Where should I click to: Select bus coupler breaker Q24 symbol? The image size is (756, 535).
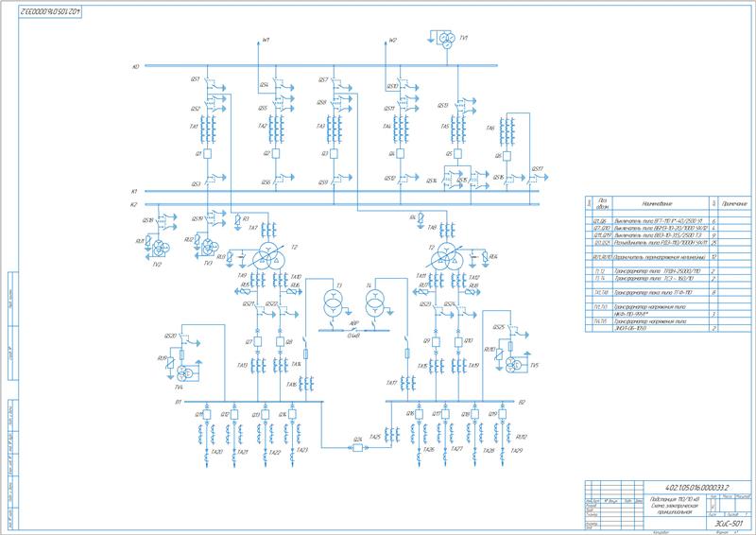click(x=357, y=448)
